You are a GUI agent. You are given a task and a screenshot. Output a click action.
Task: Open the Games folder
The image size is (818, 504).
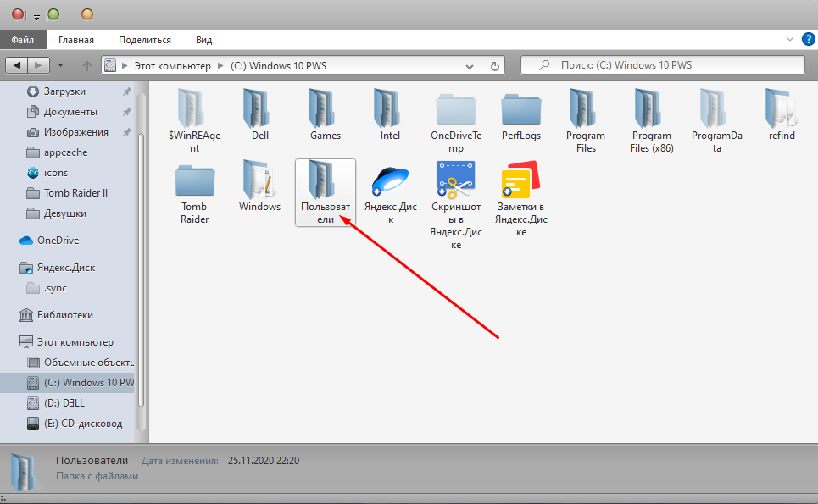(x=321, y=108)
